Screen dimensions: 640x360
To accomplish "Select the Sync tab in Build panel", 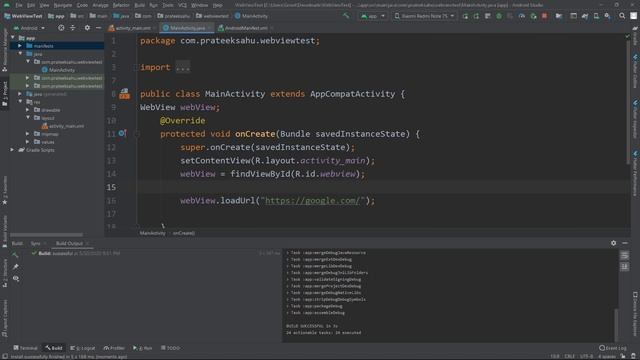I will click(36, 243).
